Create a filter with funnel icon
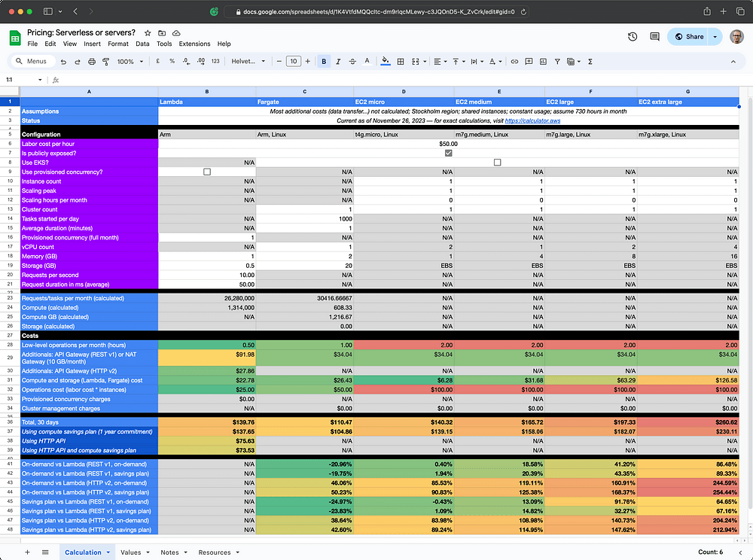 [x=557, y=62]
